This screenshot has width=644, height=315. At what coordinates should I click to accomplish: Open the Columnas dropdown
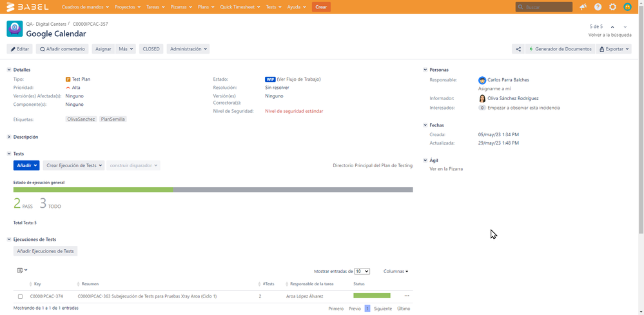396,271
